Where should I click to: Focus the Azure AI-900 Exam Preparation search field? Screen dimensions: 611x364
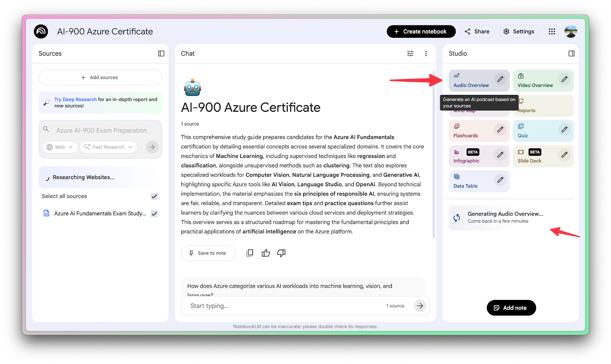[101, 130]
